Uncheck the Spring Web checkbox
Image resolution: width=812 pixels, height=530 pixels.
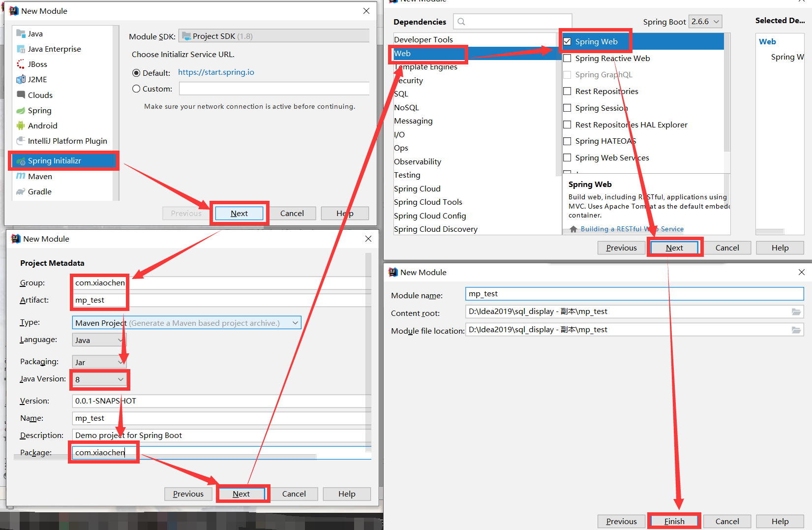coord(567,41)
